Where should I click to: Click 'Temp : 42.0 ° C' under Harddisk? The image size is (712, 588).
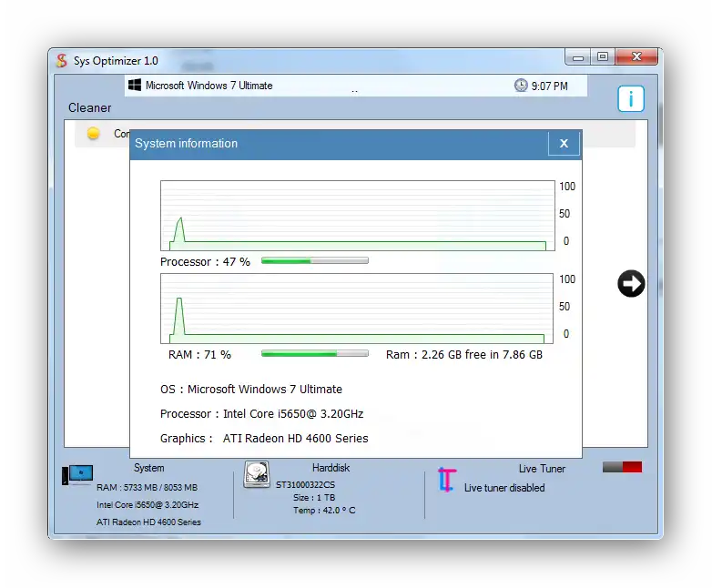pyautogui.click(x=324, y=511)
